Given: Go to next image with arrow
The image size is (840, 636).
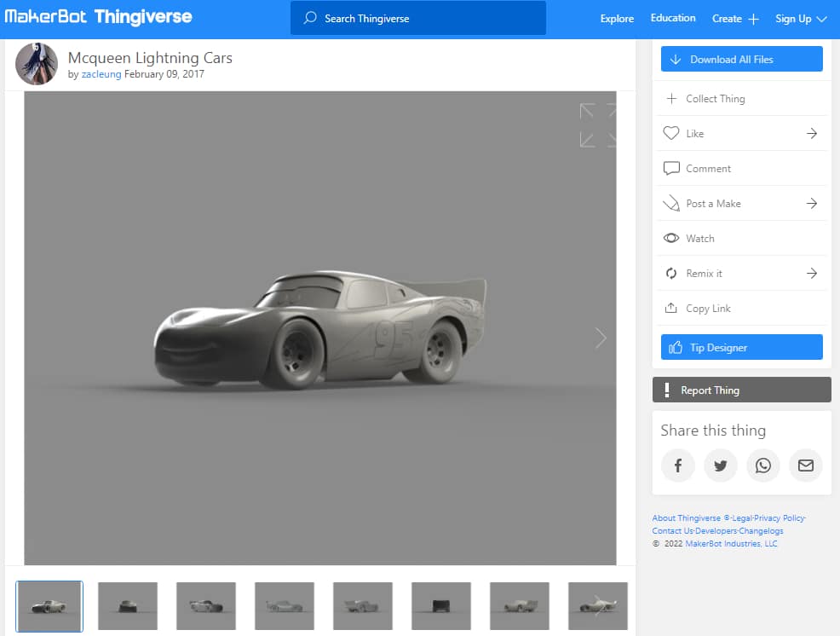Looking at the screenshot, I should (601, 338).
